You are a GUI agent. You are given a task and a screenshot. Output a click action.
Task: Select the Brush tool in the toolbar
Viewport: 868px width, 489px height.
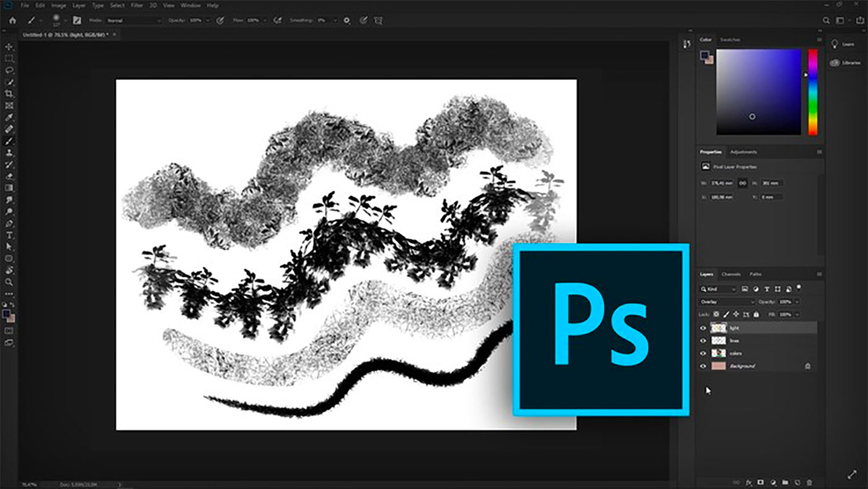[9, 141]
